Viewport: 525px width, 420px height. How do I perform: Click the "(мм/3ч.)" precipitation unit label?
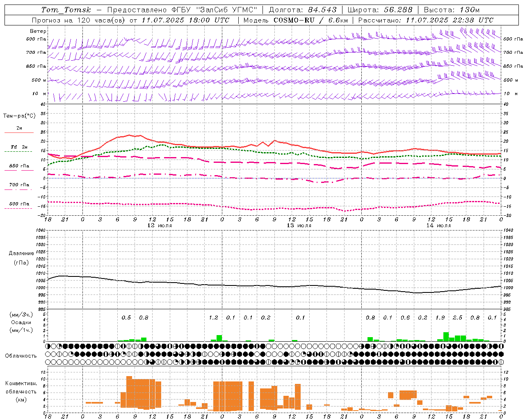coord(21,315)
